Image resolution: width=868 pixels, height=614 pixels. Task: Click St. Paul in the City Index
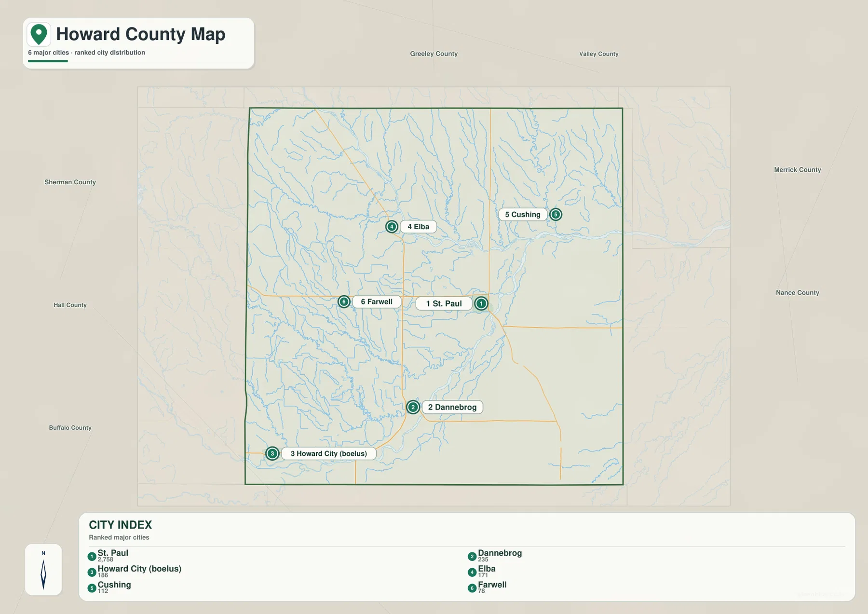click(113, 553)
